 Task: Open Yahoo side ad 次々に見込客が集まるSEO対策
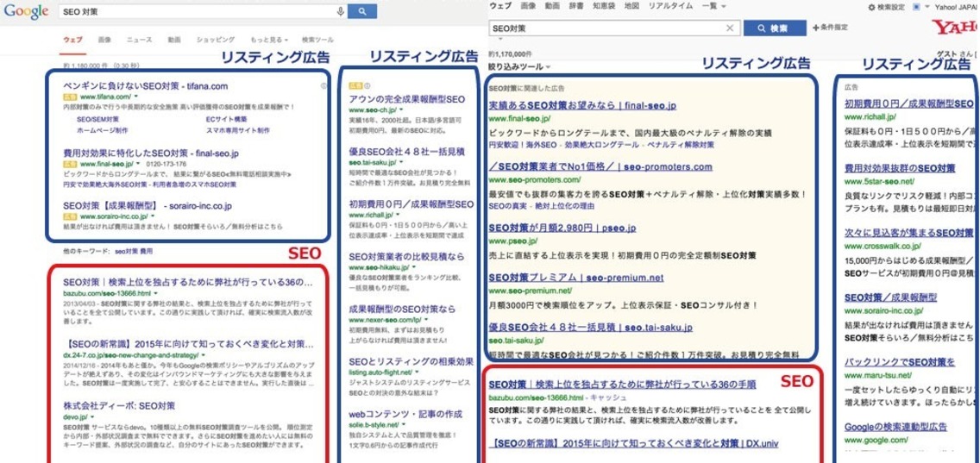click(x=909, y=233)
